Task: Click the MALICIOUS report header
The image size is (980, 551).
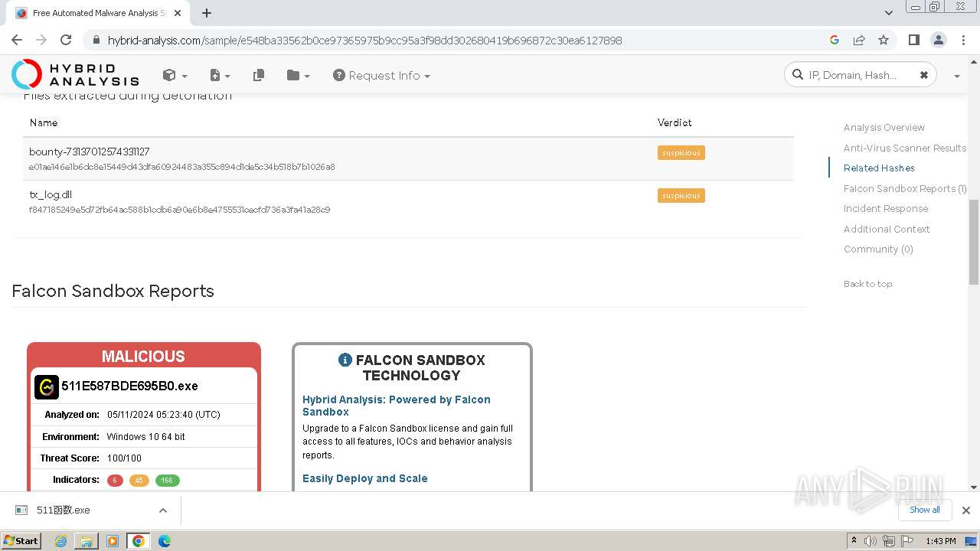Action: point(143,357)
